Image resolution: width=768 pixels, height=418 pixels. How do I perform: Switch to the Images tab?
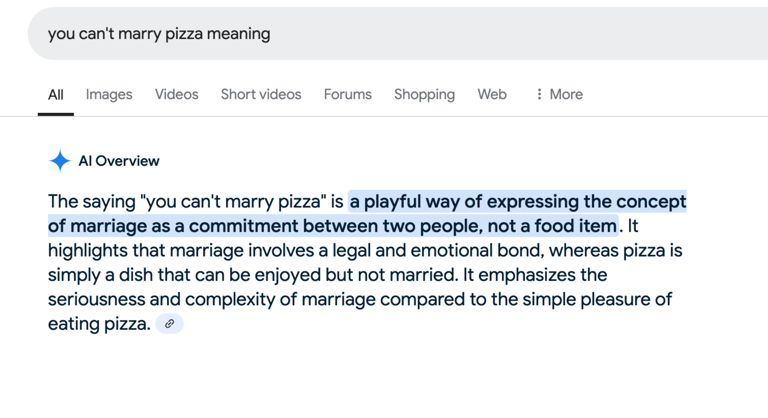click(109, 94)
